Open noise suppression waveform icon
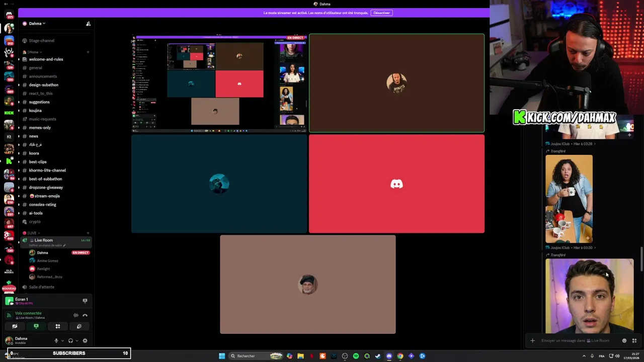The height and width of the screenshot is (362, 644). (x=76, y=315)
